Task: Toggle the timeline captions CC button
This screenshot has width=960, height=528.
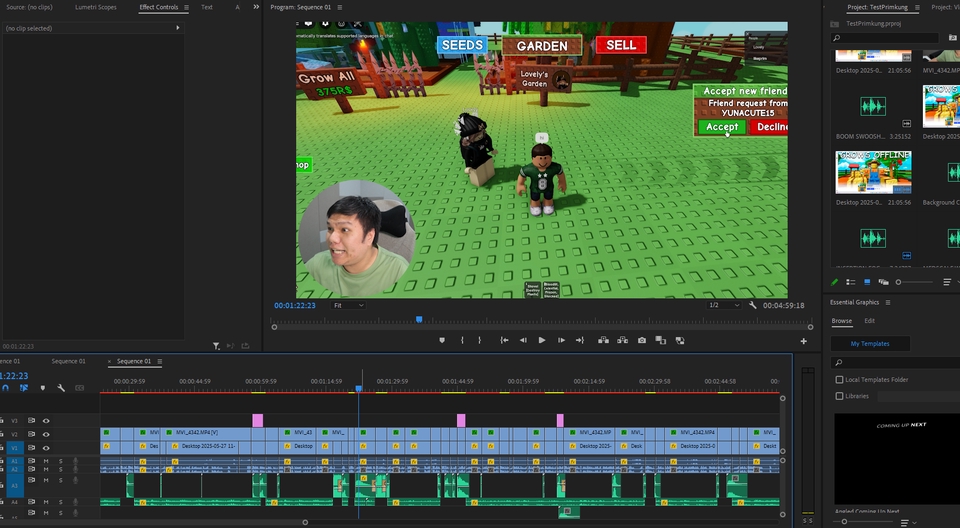Action: [80, 388]
